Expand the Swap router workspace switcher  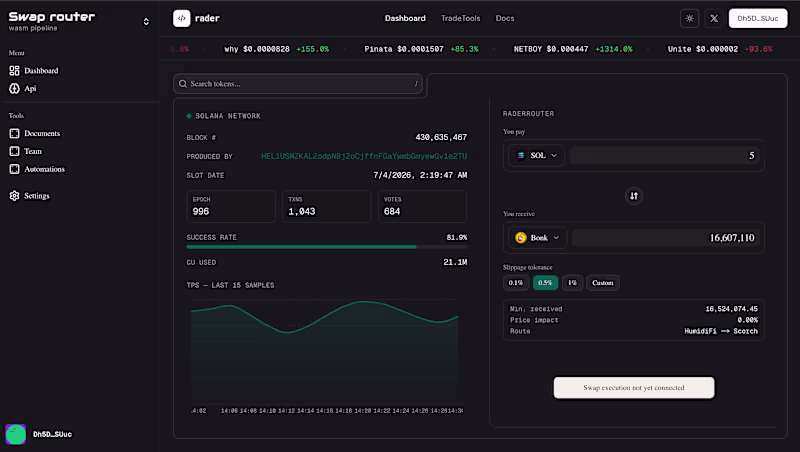tap(146, 21)
